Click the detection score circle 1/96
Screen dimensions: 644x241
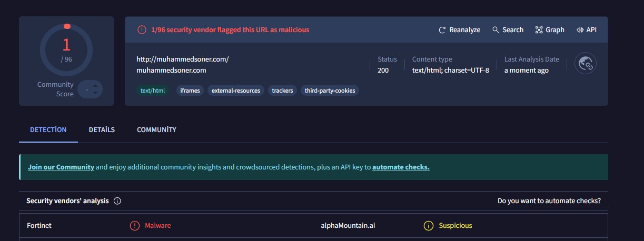pyautogui.click(x=66, y=51)
